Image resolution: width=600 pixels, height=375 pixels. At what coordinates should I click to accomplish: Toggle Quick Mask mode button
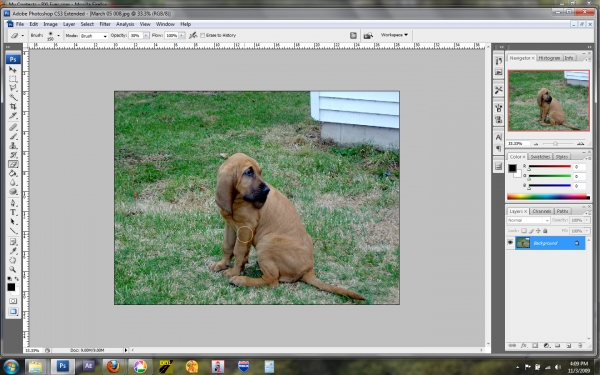click(13, 301)
